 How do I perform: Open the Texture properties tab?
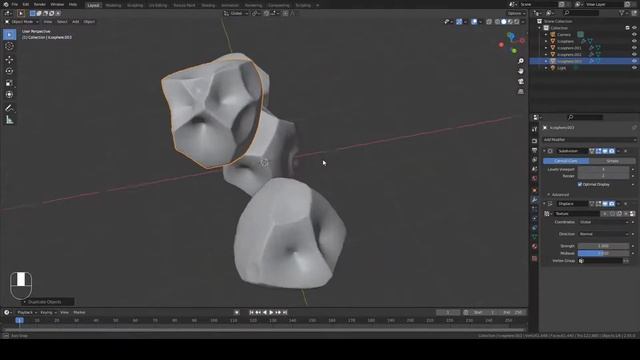tap(534, 258)
